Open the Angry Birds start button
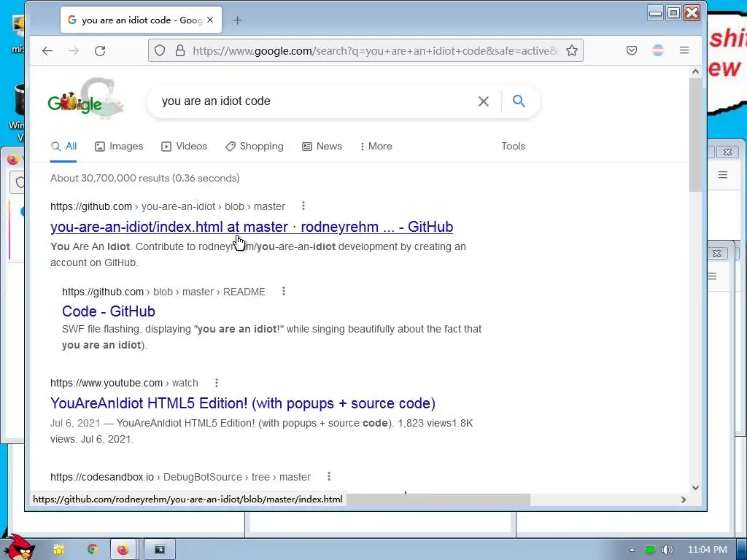Screen dimensions: 747x560 (x=20, y=548)
